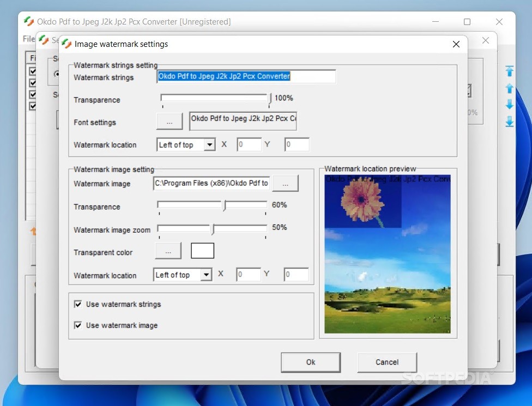532x406 pixels.
Task: Toggle third file checkbox in main window list
Action: click(33, 94)
